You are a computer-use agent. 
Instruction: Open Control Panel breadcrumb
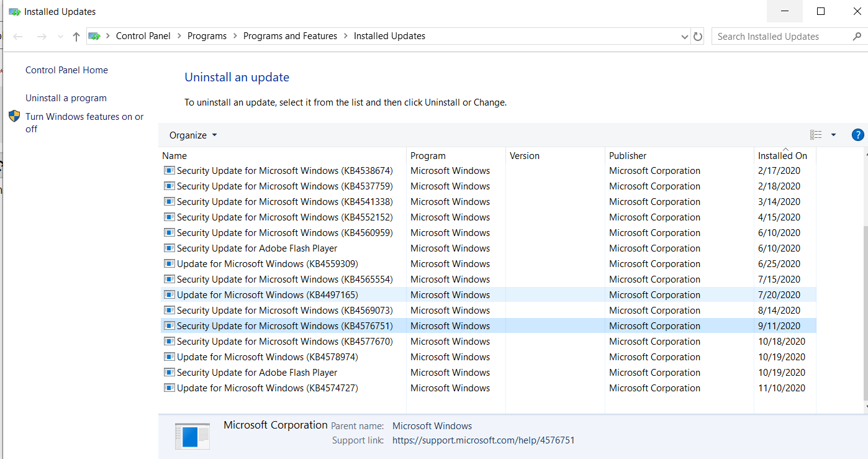coord(143,36)
